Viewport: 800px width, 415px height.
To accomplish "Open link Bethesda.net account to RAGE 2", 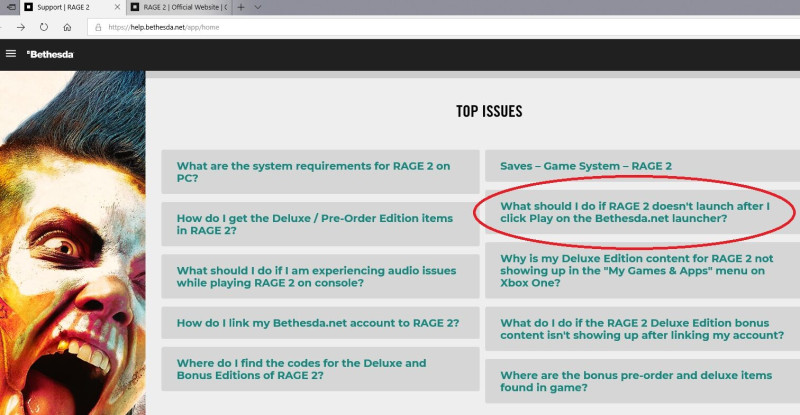I will point(320,323).
